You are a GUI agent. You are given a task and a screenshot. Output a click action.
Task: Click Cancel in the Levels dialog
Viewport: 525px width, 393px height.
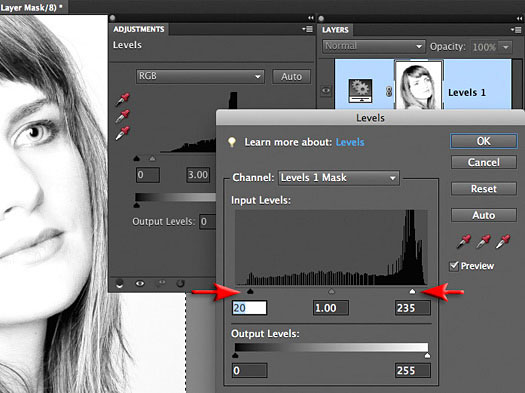tap(483, 162)
